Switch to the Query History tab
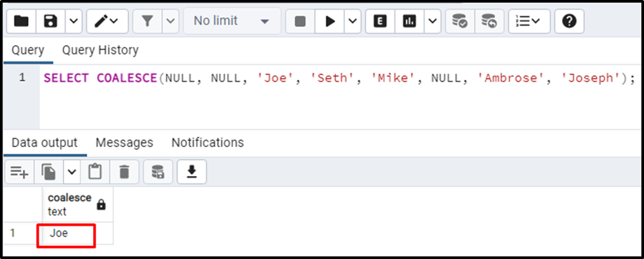Screen dimensions: 644x259 coord(100,50)
